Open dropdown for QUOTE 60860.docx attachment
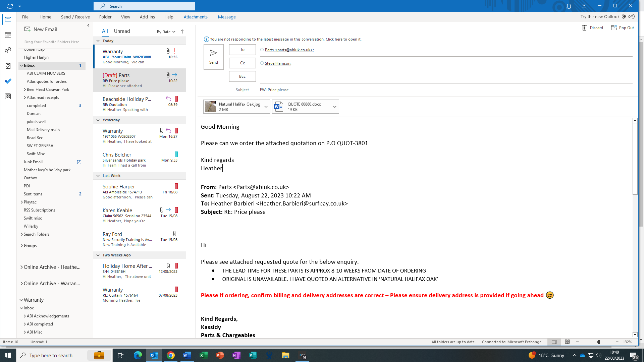 (334, 107)
